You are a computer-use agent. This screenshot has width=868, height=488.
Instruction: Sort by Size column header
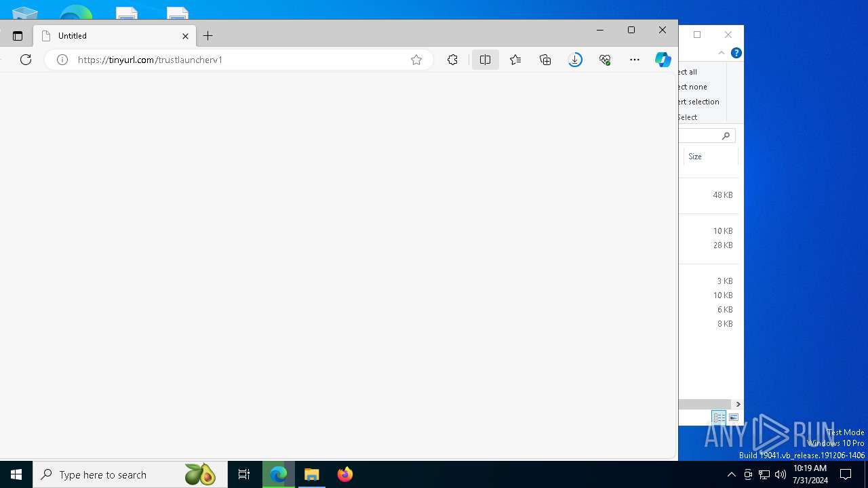710,157
